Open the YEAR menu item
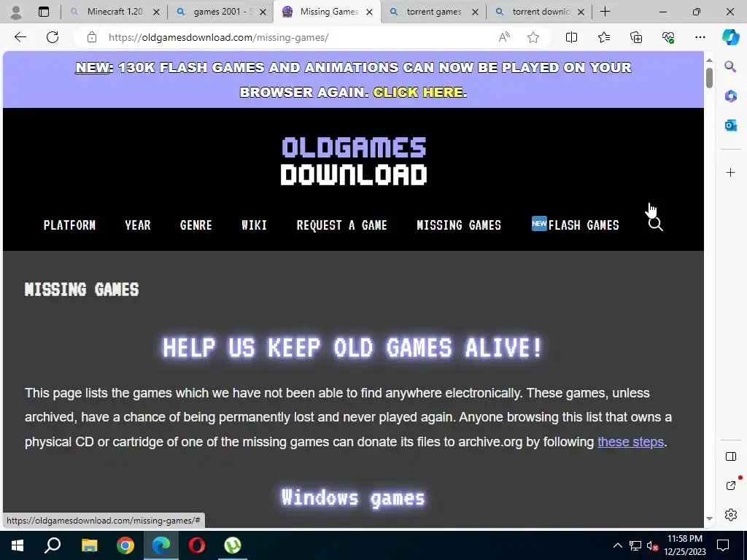This screenshot has height=560, width=747. 138,225
